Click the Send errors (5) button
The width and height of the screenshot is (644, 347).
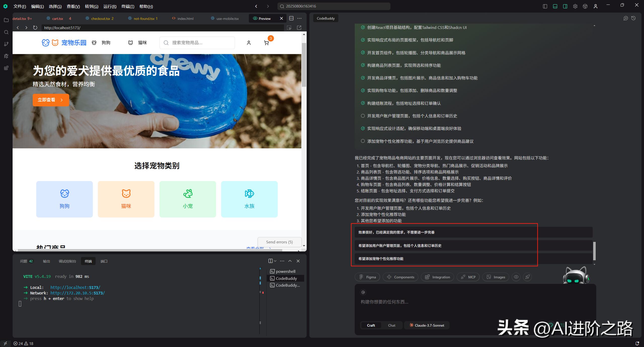(279, 242)
